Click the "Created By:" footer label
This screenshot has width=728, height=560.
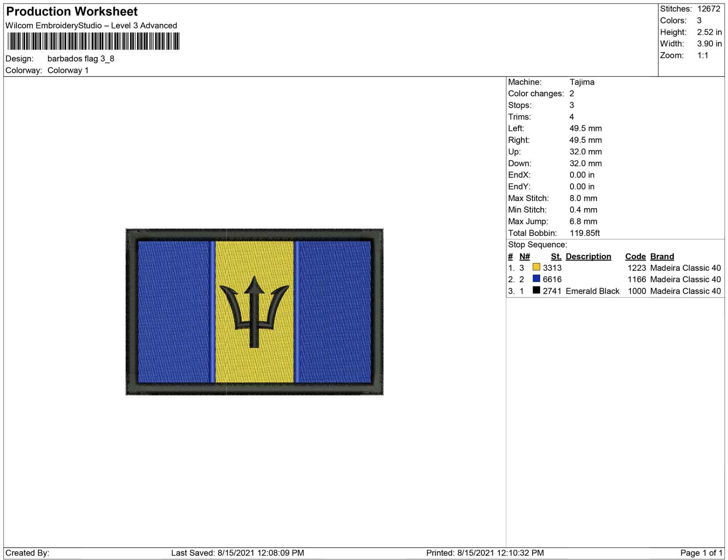[x=27, y=553]
